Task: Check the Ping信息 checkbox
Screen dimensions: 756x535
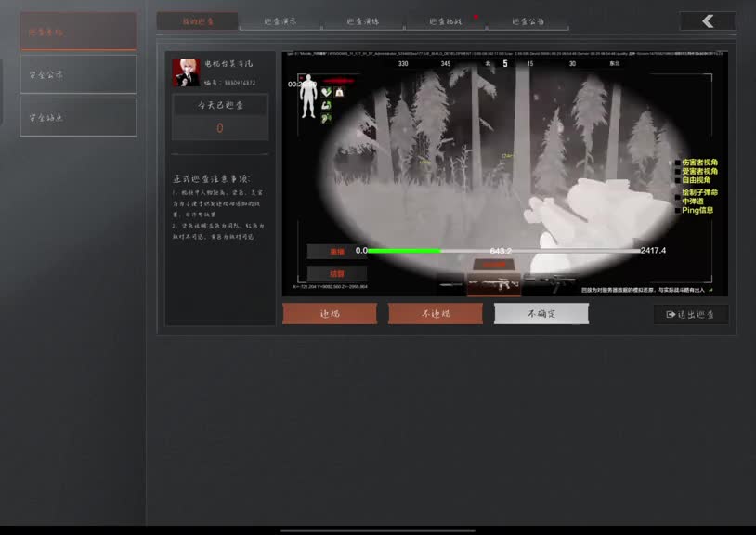Action: 678,210
